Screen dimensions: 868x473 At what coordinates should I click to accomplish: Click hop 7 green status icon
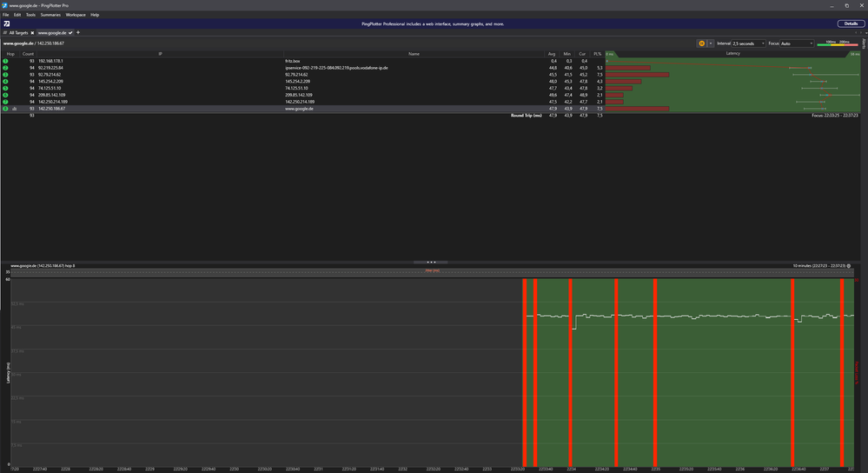pos(5,102)
